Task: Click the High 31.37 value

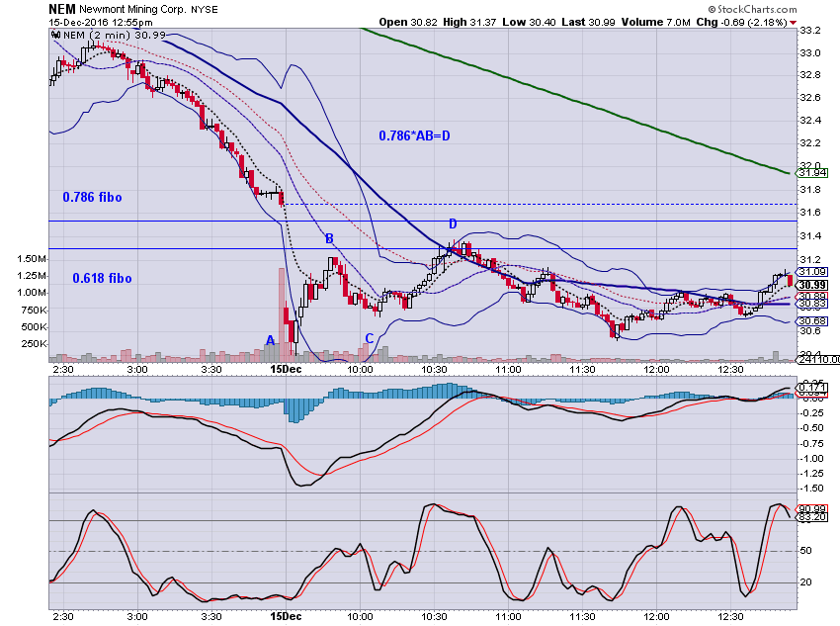Action: pos(469,23)
